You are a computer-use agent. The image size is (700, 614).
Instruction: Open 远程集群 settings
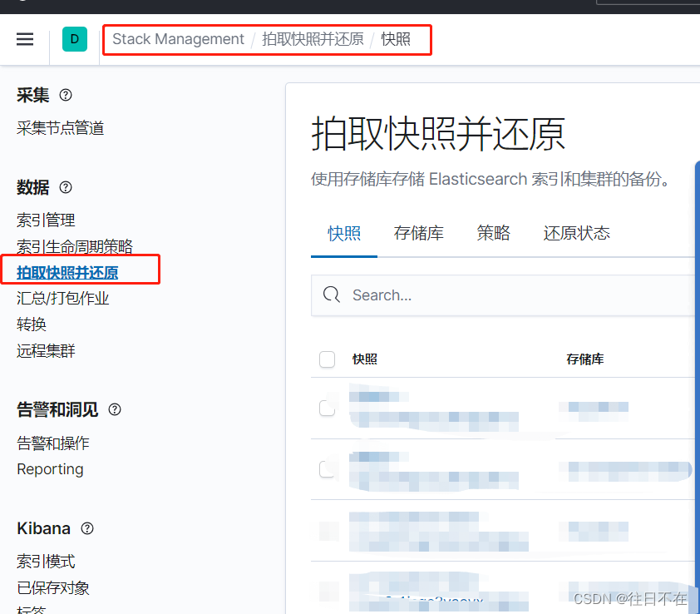(45, 350)
